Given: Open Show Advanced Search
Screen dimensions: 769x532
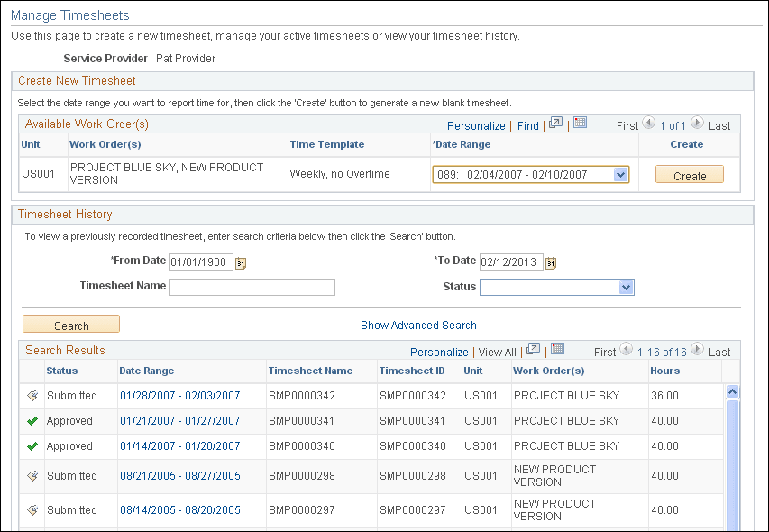Looking at the screenshot, I should tap(418, 324).
